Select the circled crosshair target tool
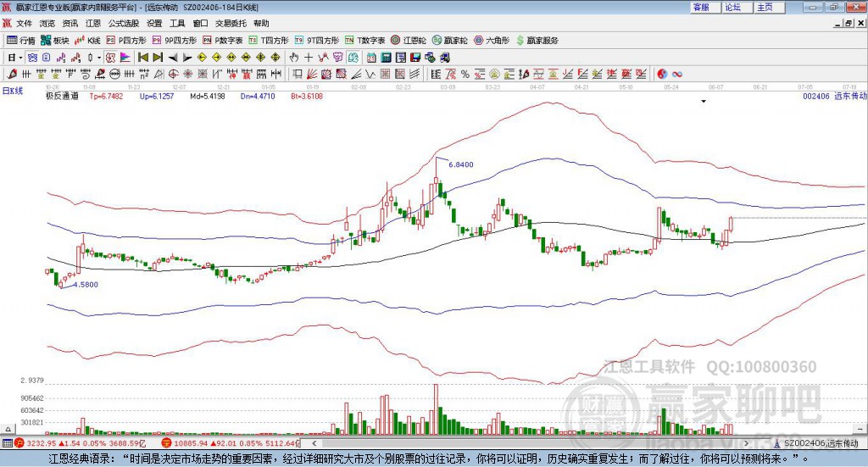Image resolution: width=868 pixels, height=467 pixels. (x=173, y=74)
